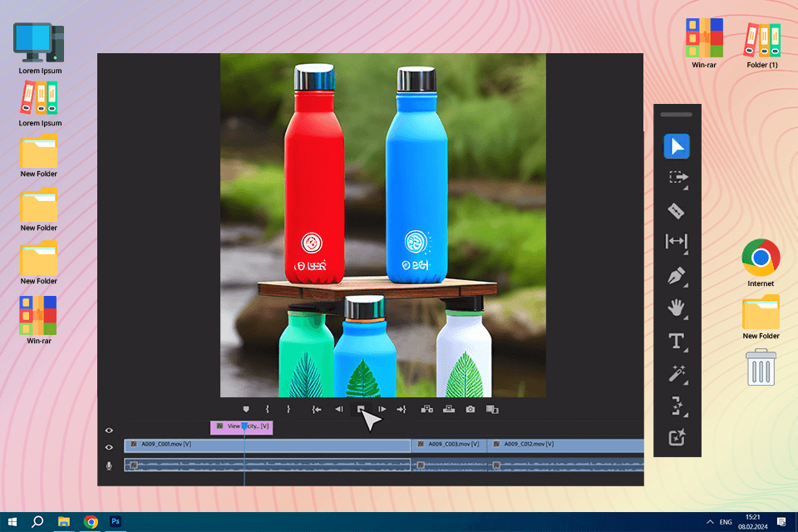Viewport: 798px width, 532px height.
Task: Select the Razor tool
Action: (676, 211)
